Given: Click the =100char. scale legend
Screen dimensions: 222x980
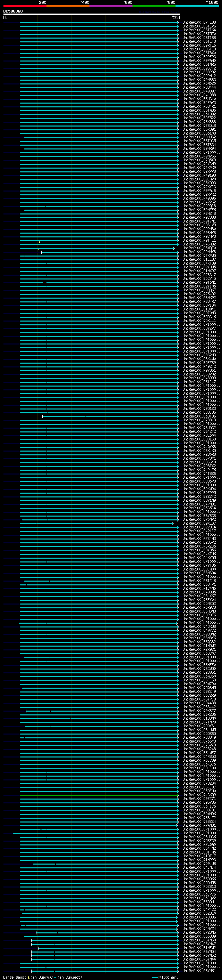Looking at the screenshot, I should click(165, 977).
